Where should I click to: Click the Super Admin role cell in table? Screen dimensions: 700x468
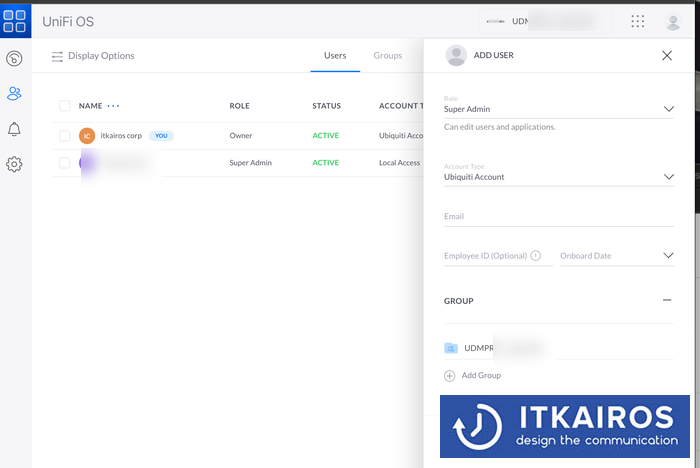point(250,163)
